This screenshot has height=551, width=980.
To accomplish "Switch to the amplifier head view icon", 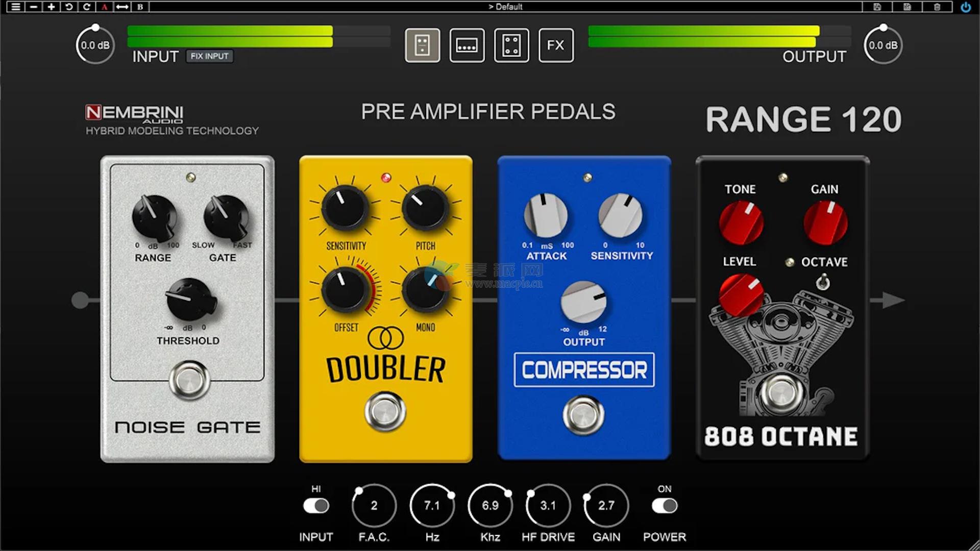I will 467,45.
